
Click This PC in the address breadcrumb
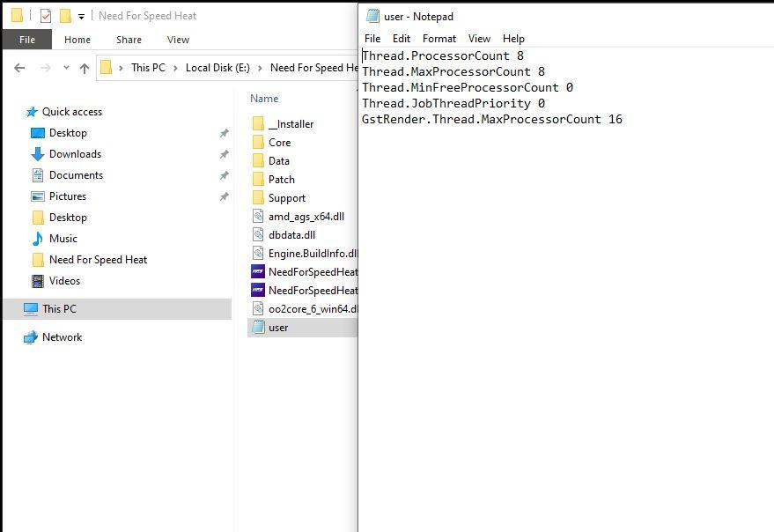[148, 68]
